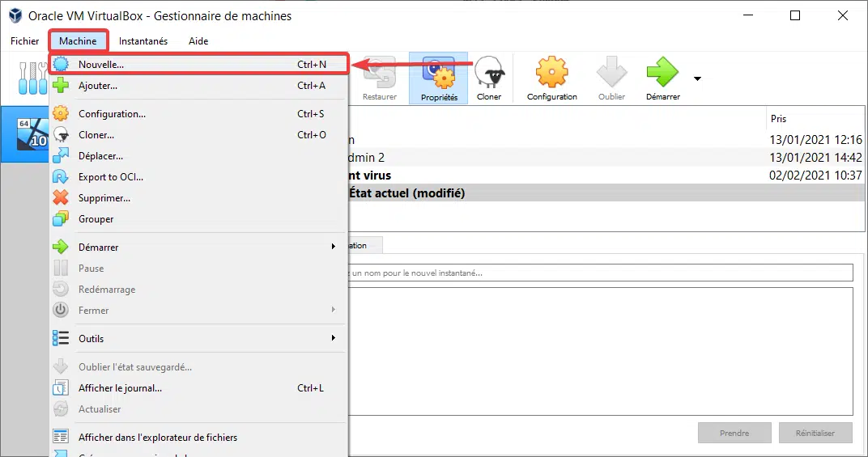Open the Fichier menu
This screenshot has height=457, width=868.
25,41
